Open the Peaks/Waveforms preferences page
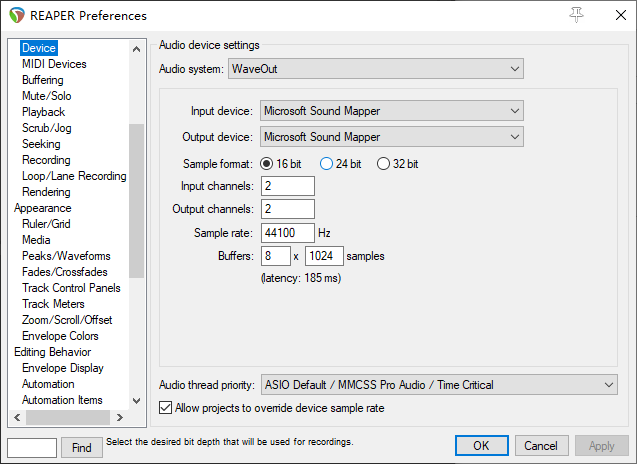 click(66, 256)
